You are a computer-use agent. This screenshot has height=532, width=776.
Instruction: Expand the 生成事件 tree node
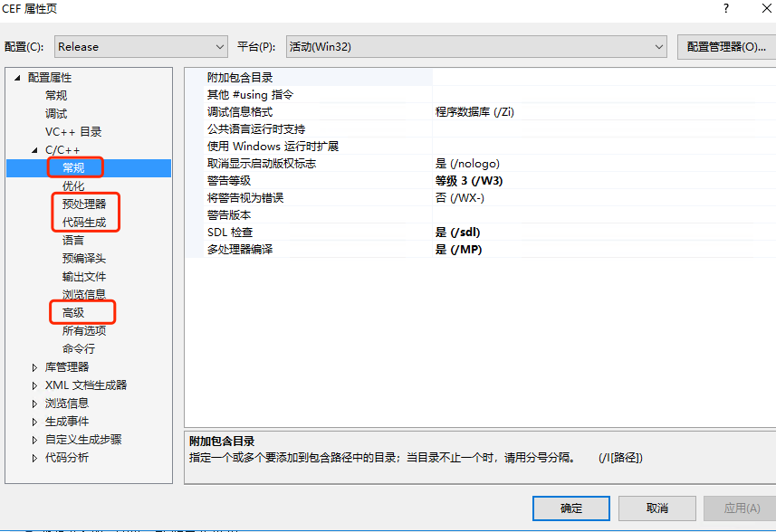coord(34,421)
